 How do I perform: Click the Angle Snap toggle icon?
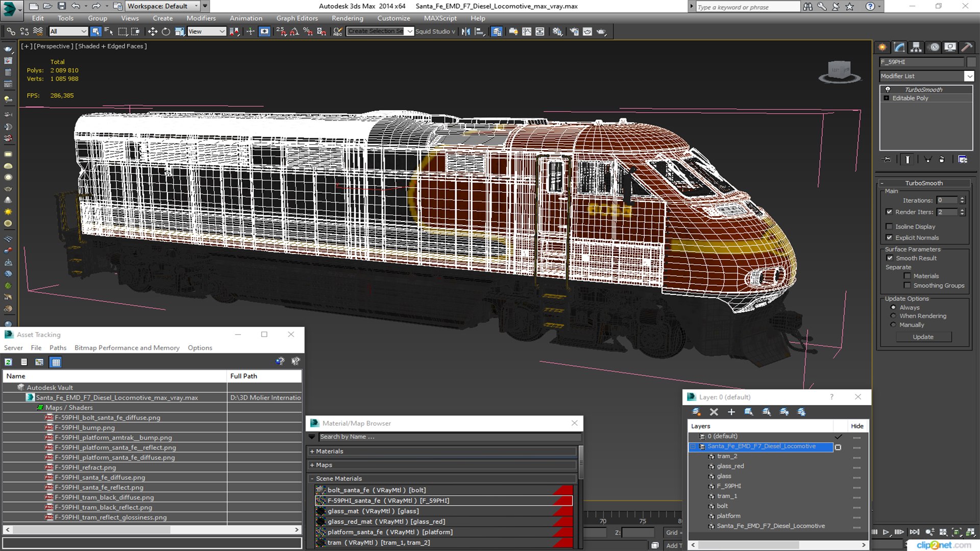(x=295, y=32)
